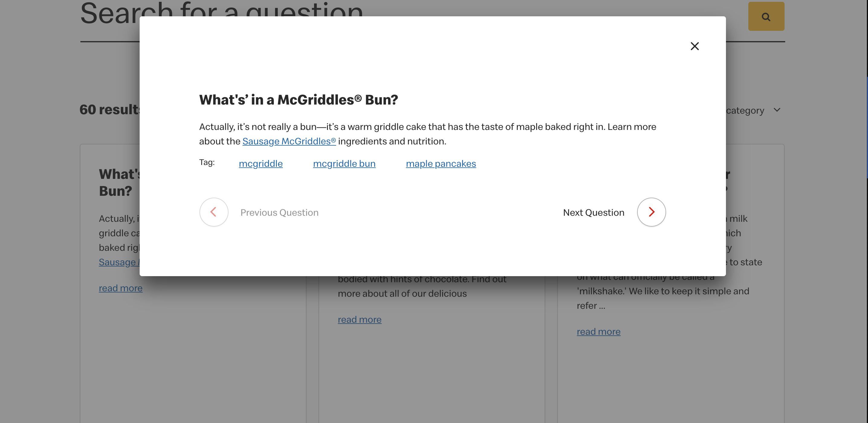The height and width of the screenshot is (423, 868).
Task: Click the yellow search magnifier button
Action: (766, 17)
